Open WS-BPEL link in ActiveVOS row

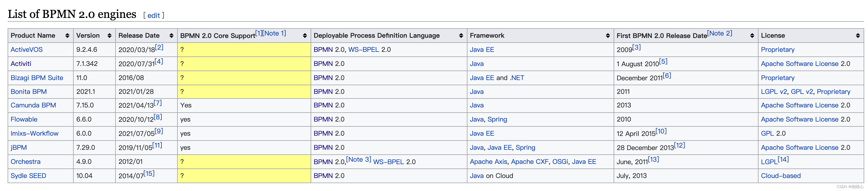coord(364,50)
